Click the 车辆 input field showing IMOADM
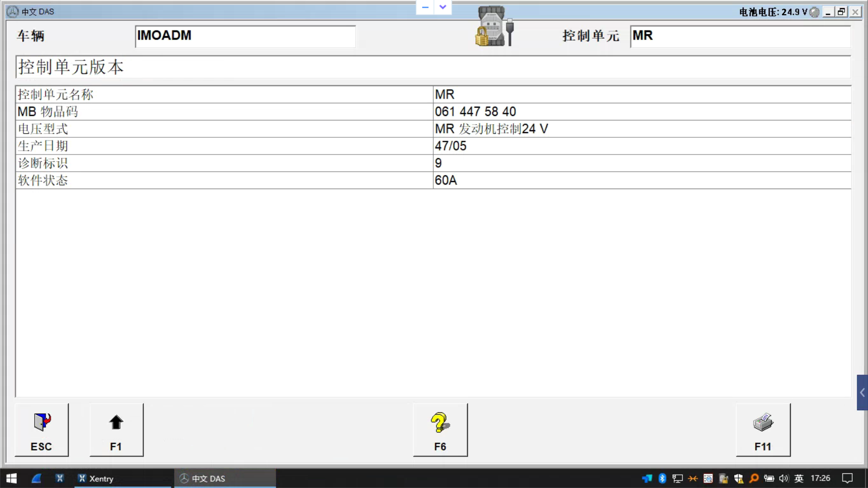This screenshot has height=488, width=868. (245, 36)
